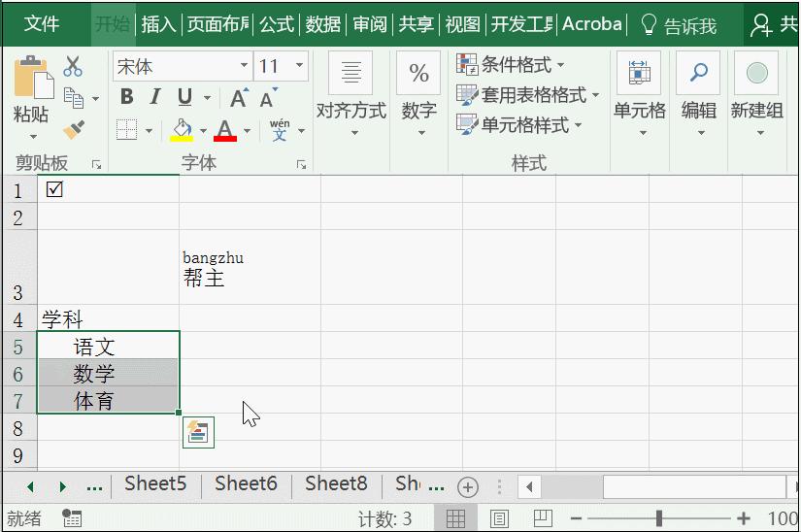The image size is (801, 532).
Task: Click the zoom slider handle
Action: [659, 518]
